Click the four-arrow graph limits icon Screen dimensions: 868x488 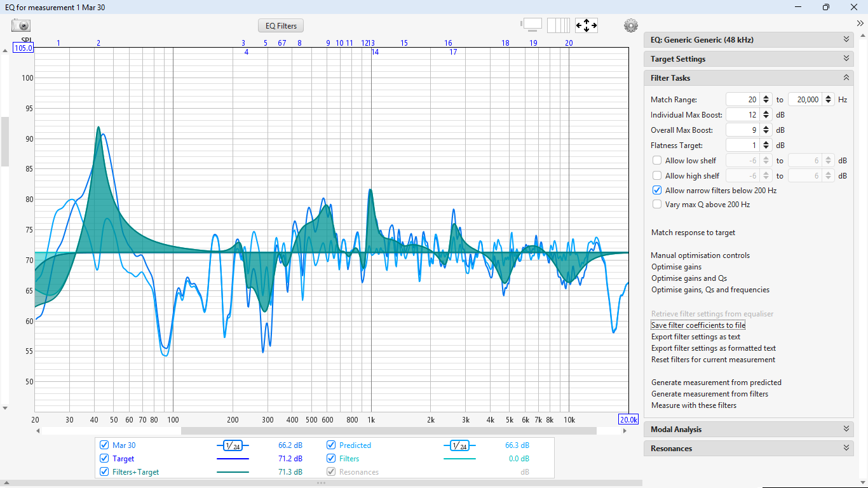point(586,25)
